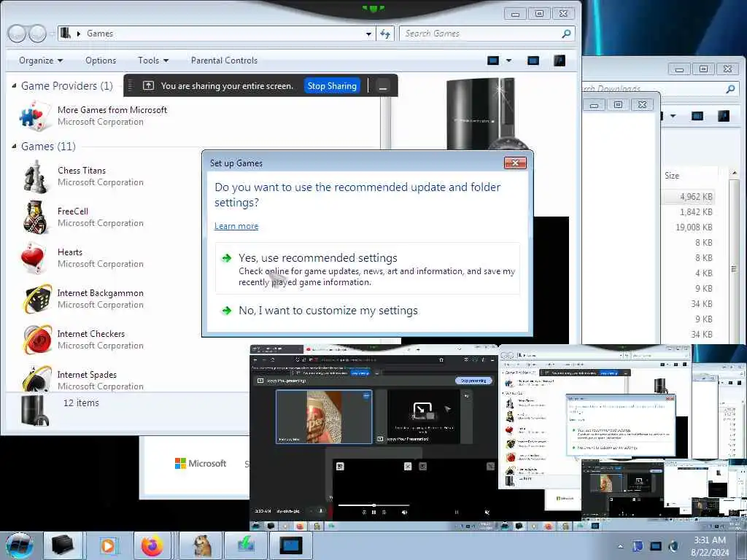
Task: Click the Change your view icon
Action: point(493,61)
